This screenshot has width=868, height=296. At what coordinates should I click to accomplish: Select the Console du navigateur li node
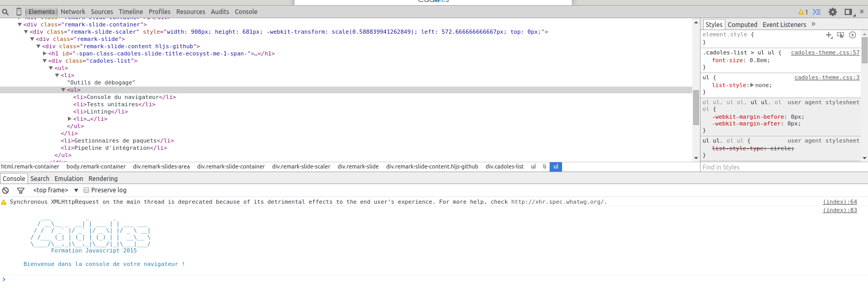coord(124,97)
